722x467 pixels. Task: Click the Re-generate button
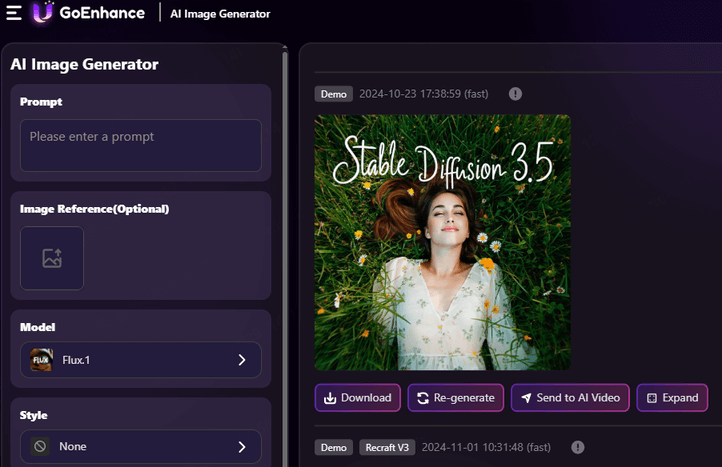pos(456,397)
